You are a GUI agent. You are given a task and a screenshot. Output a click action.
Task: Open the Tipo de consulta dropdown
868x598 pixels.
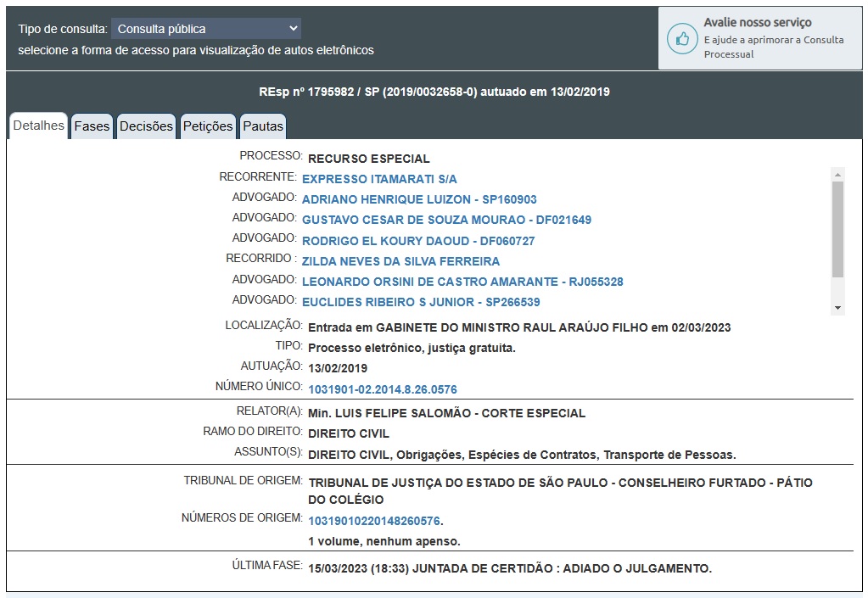coord(206,29)
